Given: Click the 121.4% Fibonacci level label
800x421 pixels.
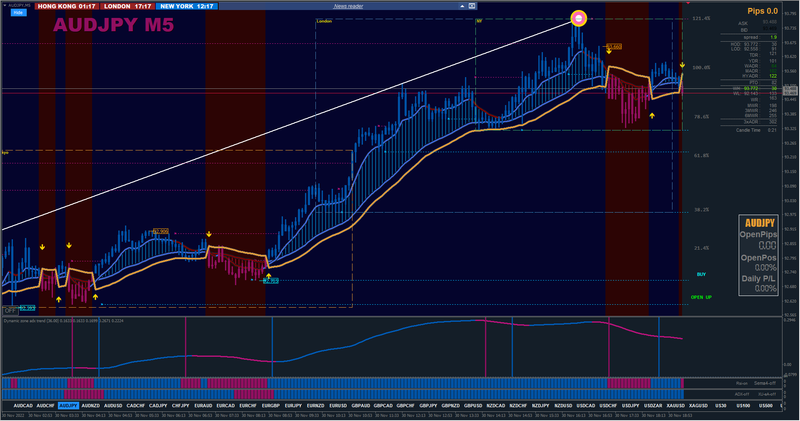Looking at the screenshot, I should click(x=701, y=18).
